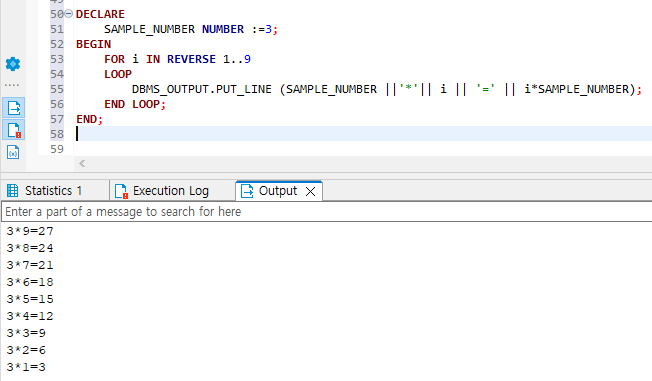652x381 pixels.
Task: Select output line 3*8=24
Action: [x=30, y=248]
